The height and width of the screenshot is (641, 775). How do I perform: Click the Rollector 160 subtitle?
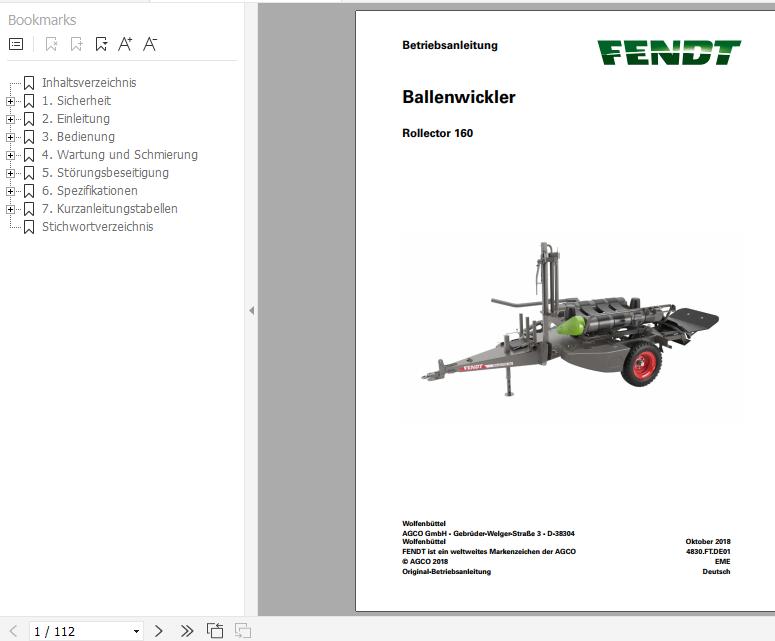(437, 133)
